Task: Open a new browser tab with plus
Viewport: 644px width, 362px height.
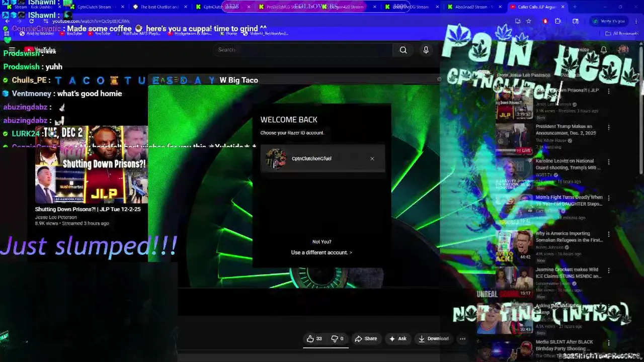Action: click(575, 7)
